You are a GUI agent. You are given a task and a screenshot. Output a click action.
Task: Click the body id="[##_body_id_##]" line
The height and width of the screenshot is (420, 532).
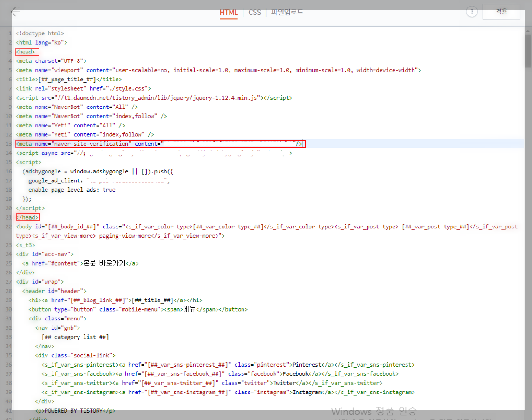tap(268, 231)
